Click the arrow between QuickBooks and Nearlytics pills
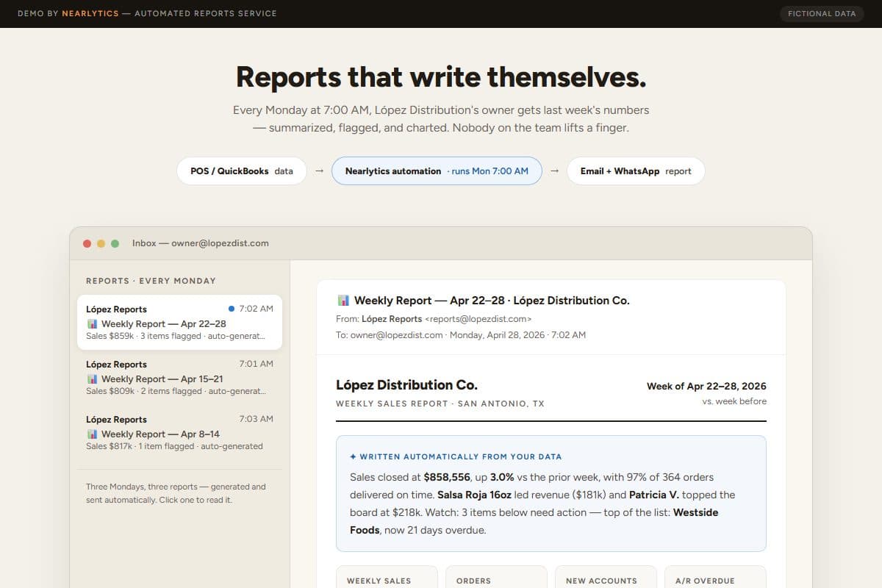Viewport: 882px width, 588px height. (x=319, y=171)
